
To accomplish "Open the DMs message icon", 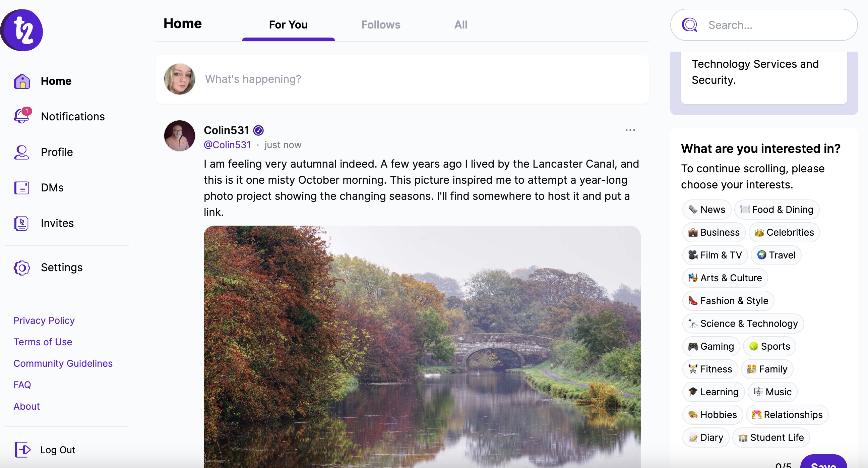I will pos(21,187).
